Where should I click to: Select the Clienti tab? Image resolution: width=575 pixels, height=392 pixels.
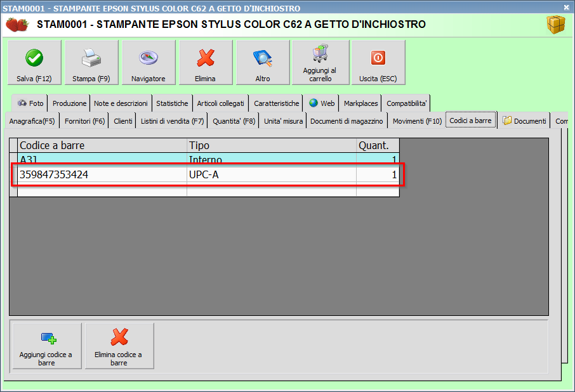[x=123, y=121]
